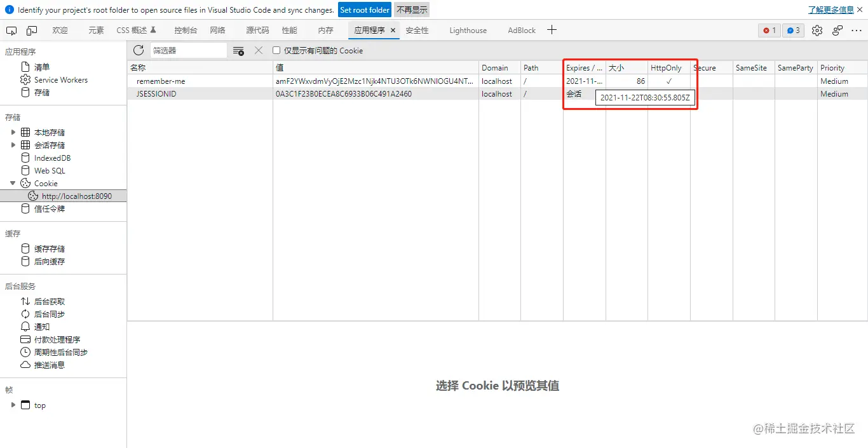Screen dimensions: 868x448
Task: Open the Service Workers item
Action: [61, 79]
